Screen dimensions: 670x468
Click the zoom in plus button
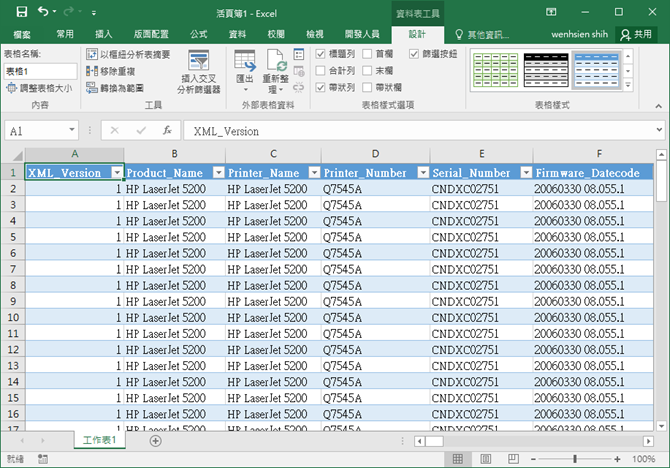click(617, 459)
